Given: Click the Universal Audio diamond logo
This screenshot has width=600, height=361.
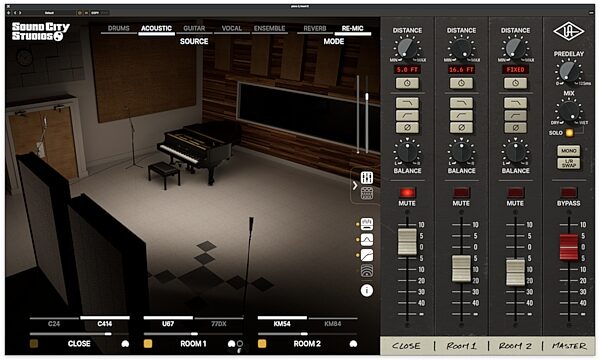Looking at the screenshot, I should 568,32.
